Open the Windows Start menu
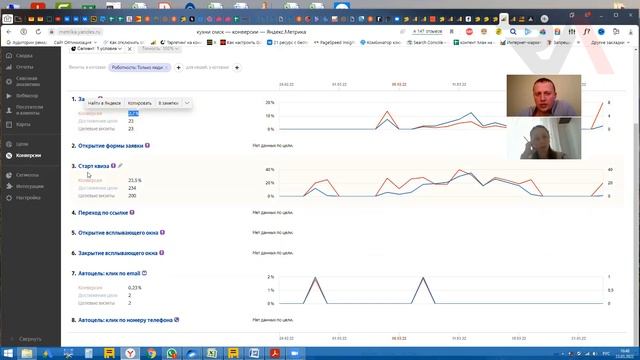640x360 pixels. point(8,353)
